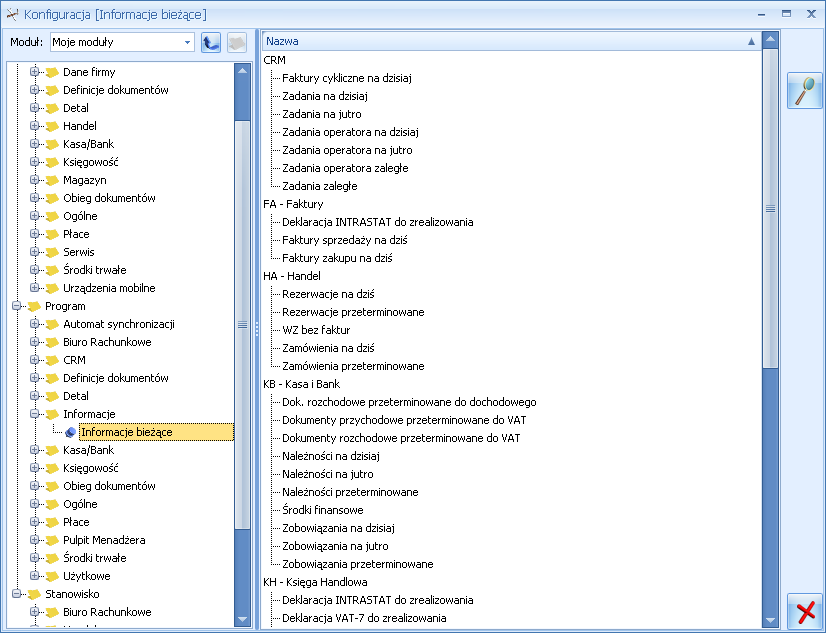The image size is (826, 633).
Task: Click the tree panel scroll down arrow
Action: [242, 619]
